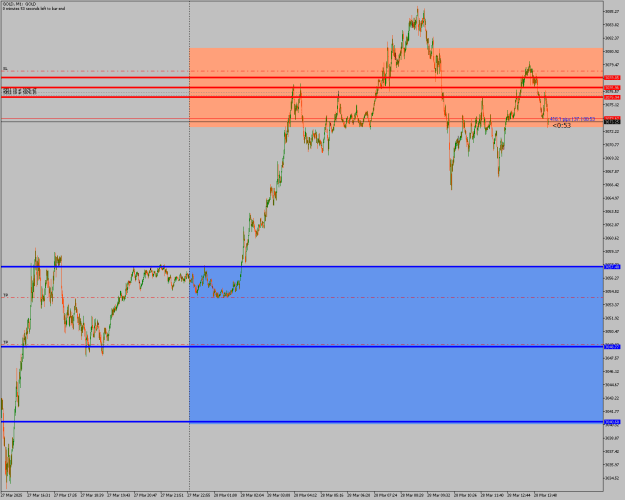Select the uppermost solid red horizontal line

[302, 77]
